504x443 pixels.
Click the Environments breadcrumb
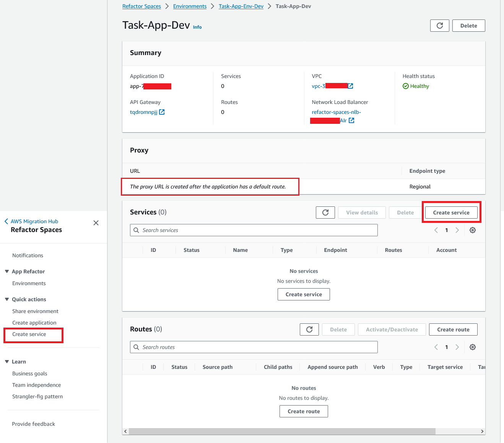point(190,6)
